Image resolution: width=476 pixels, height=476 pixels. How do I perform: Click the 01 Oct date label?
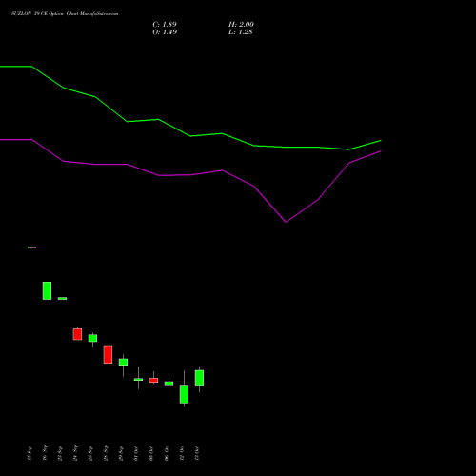136,453
